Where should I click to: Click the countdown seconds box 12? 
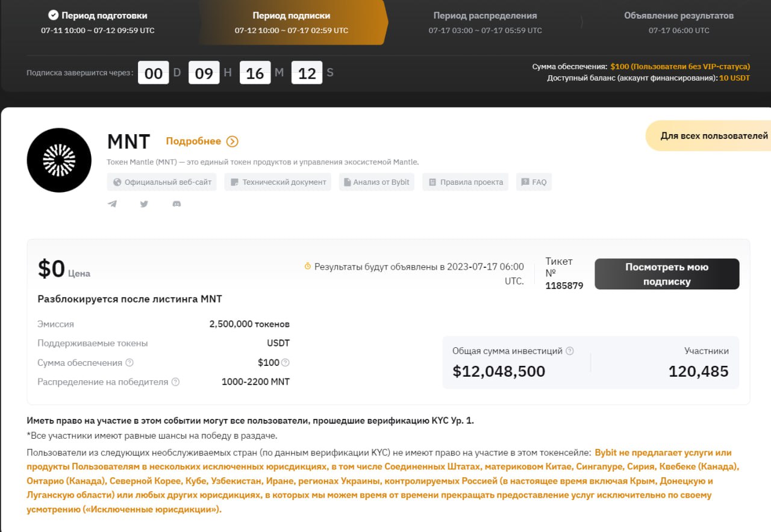coord(307,73)
